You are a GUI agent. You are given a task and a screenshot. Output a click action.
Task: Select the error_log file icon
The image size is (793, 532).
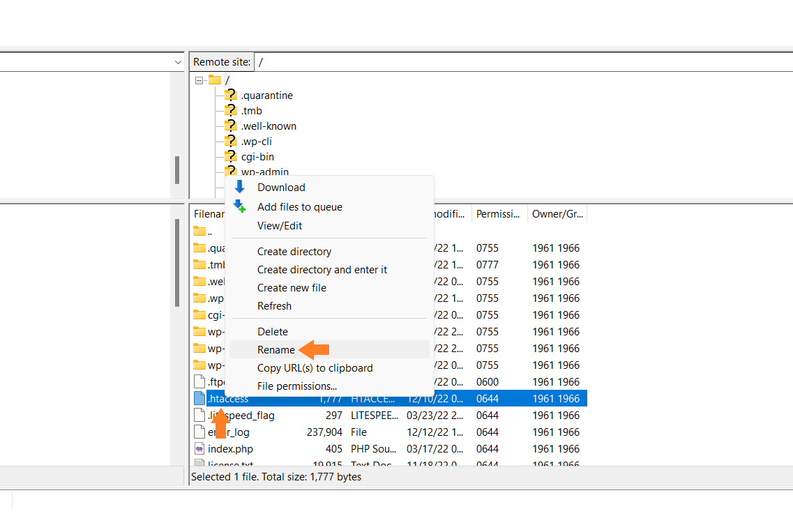click(199, 432)
